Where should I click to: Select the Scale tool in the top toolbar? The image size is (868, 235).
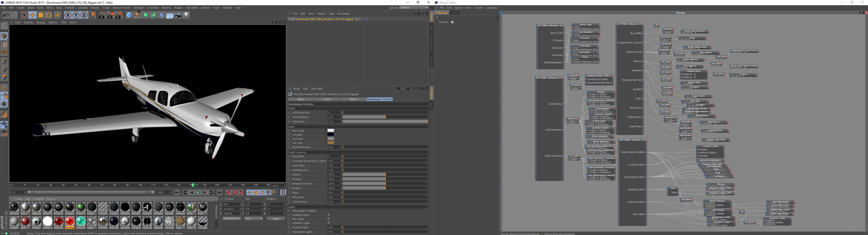tap(41, 15)
